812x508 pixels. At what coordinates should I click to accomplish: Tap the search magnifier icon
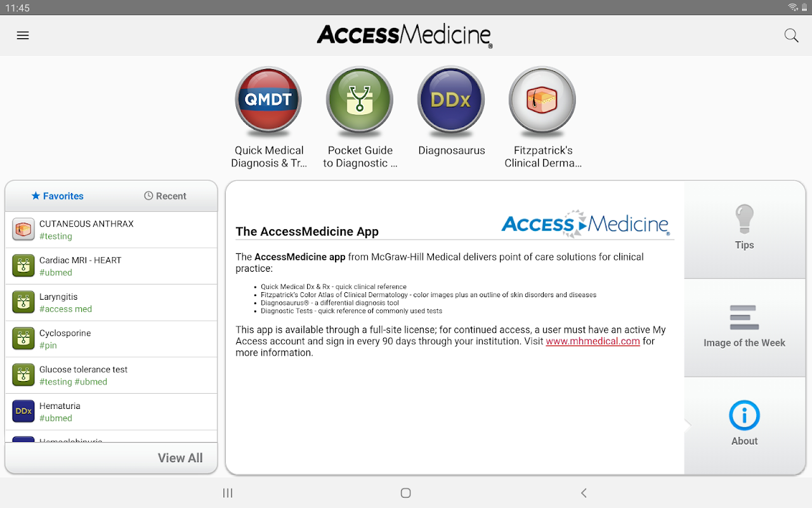(x=791, y=36)
